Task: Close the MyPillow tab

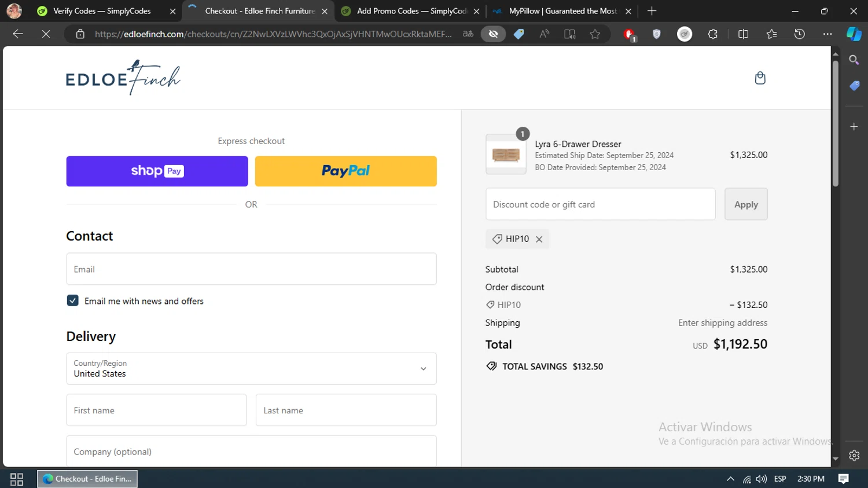Action: 628,11
